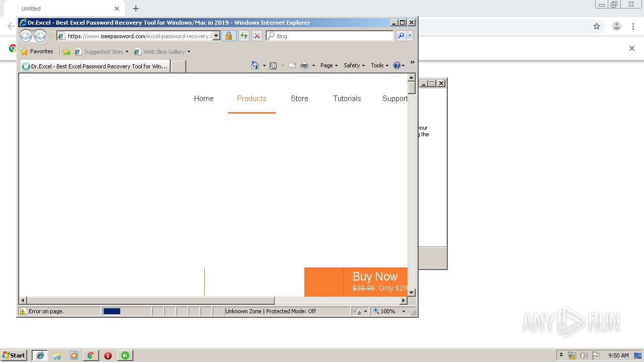
Task: Open the 100% zoom level control
Action: point(389,311)
